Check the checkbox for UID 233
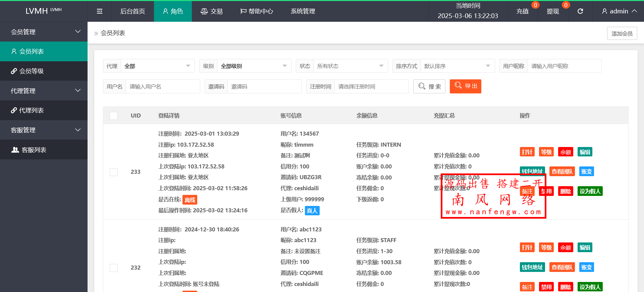This screenshot has width=644, height=292. coord(114,172)
